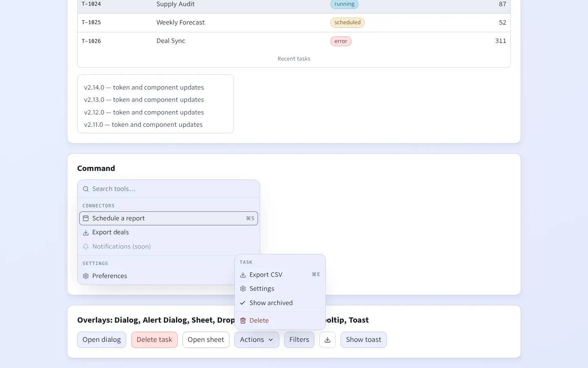
Task: Click the ⌘E shortcut hint
Action: [x=316, y=274]
